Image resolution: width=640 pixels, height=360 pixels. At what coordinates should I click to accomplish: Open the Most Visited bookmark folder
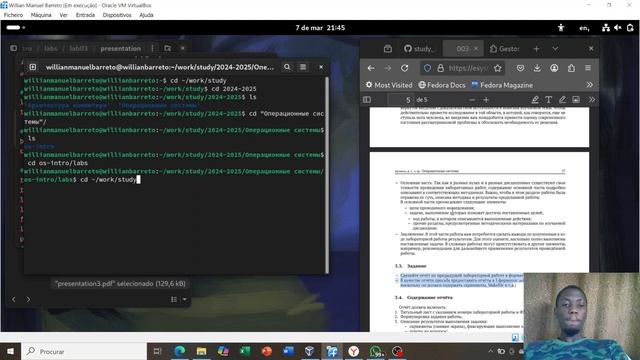point(389,85)
